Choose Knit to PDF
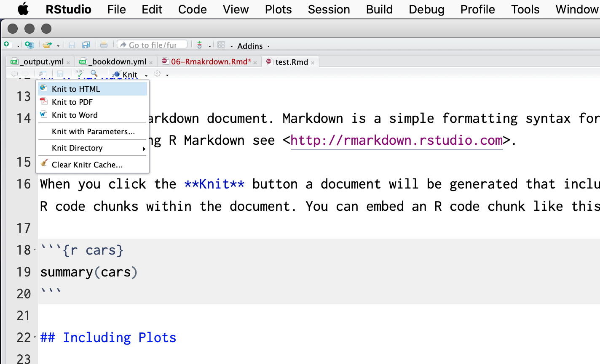600x364 pixels. (x=93, y=102)
